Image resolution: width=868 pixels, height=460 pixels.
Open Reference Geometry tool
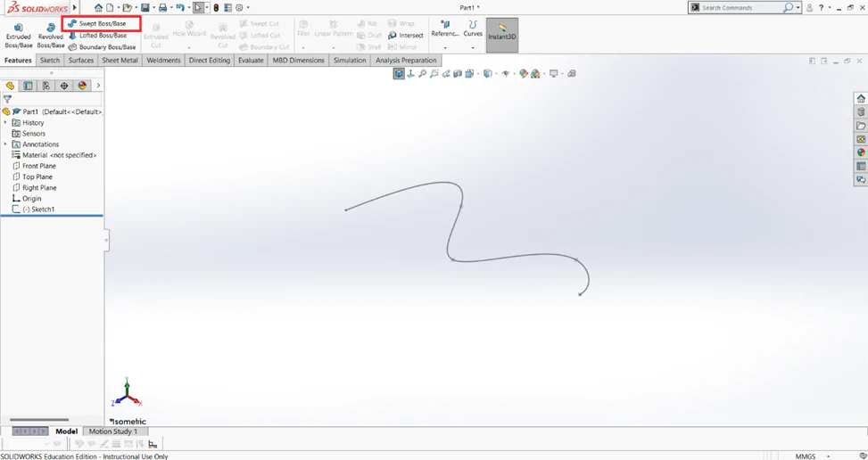coord(445,29)
